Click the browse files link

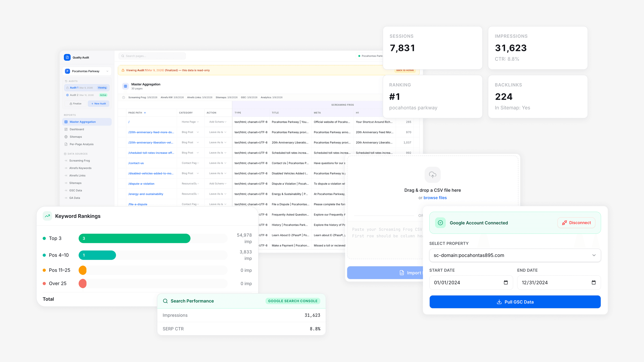435,198
